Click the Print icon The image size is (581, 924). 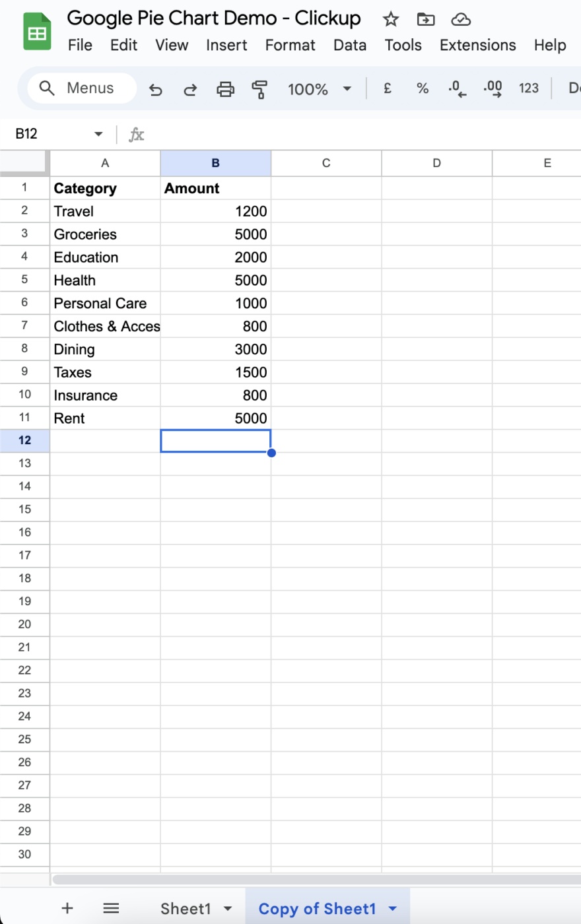pos(226,88)
